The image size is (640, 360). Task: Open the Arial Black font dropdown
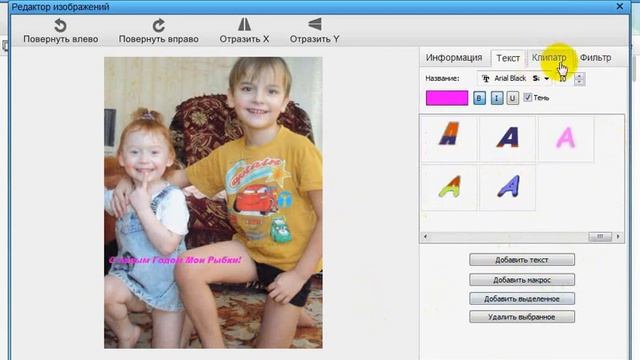pyautogui.click(x=515, y=78)
